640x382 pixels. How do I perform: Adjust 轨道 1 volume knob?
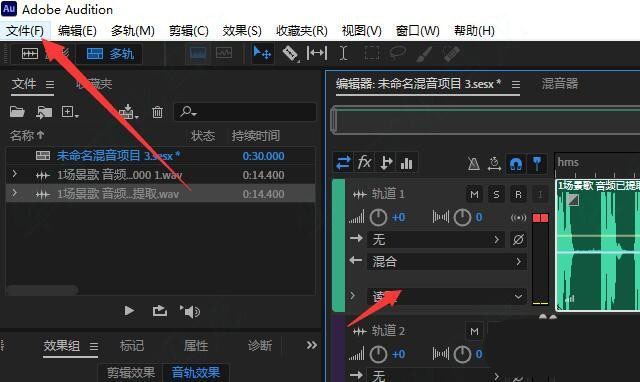click(378, 217)
